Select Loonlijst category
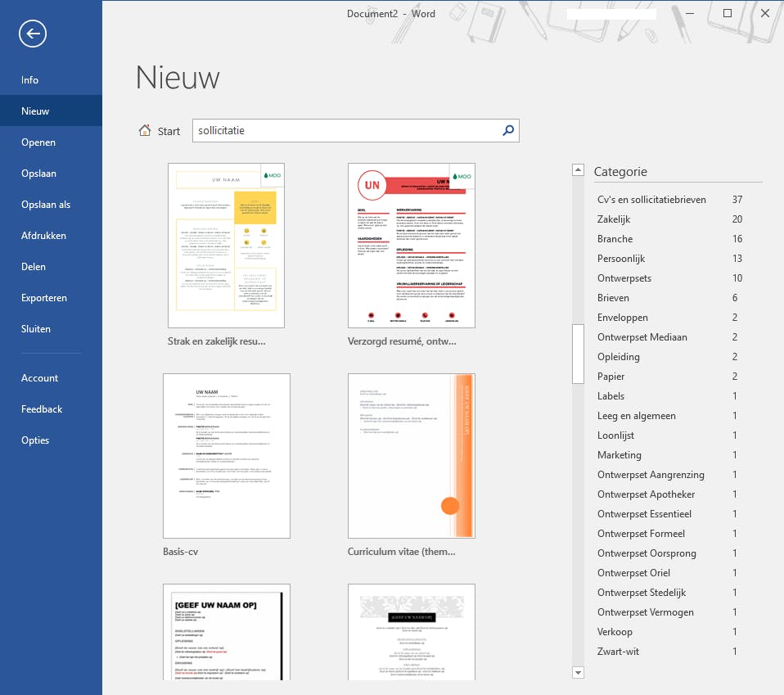The width and height of the screenshot is (784, 695). point(670,436)
